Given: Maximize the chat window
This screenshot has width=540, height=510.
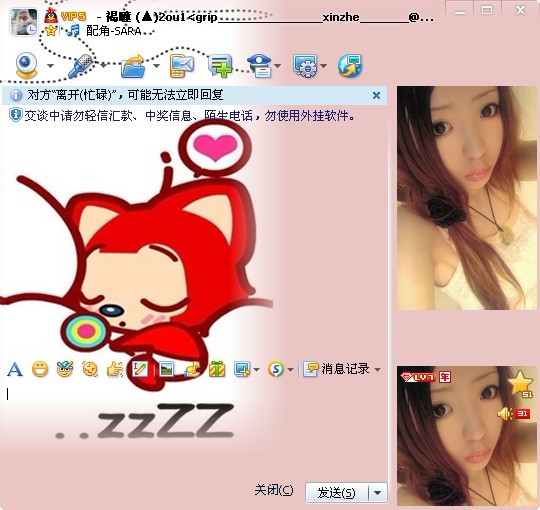Looking at the screenshot, I should [x=487, y=10].
